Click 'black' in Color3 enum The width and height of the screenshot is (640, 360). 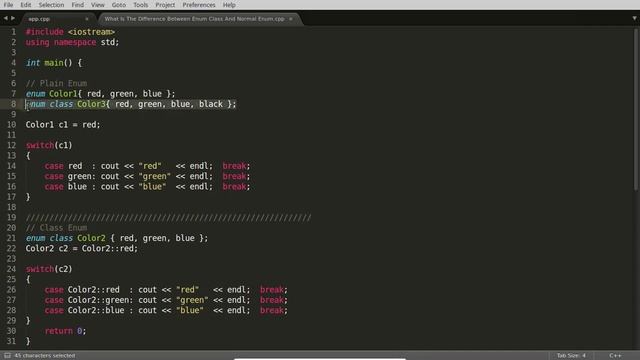pos(211,104)
